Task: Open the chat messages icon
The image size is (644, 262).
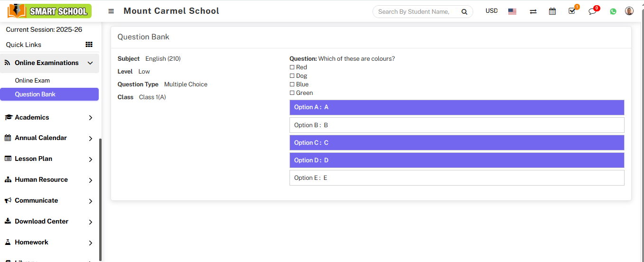Action: 592,11
